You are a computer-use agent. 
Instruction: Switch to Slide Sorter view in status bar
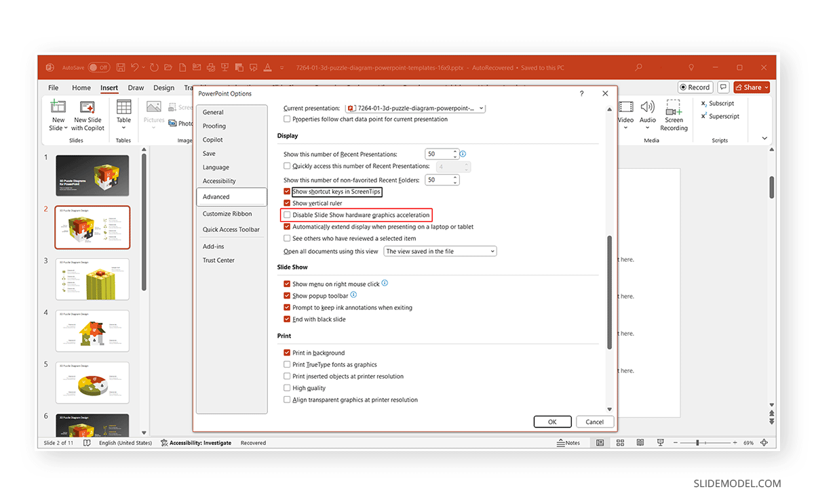click(x=620, y=442)
